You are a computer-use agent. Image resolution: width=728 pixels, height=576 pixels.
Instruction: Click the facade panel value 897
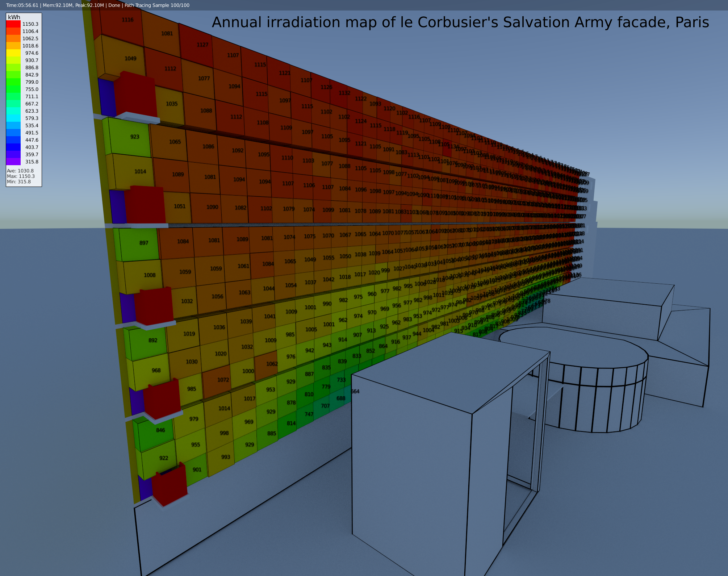coord(144,243)
